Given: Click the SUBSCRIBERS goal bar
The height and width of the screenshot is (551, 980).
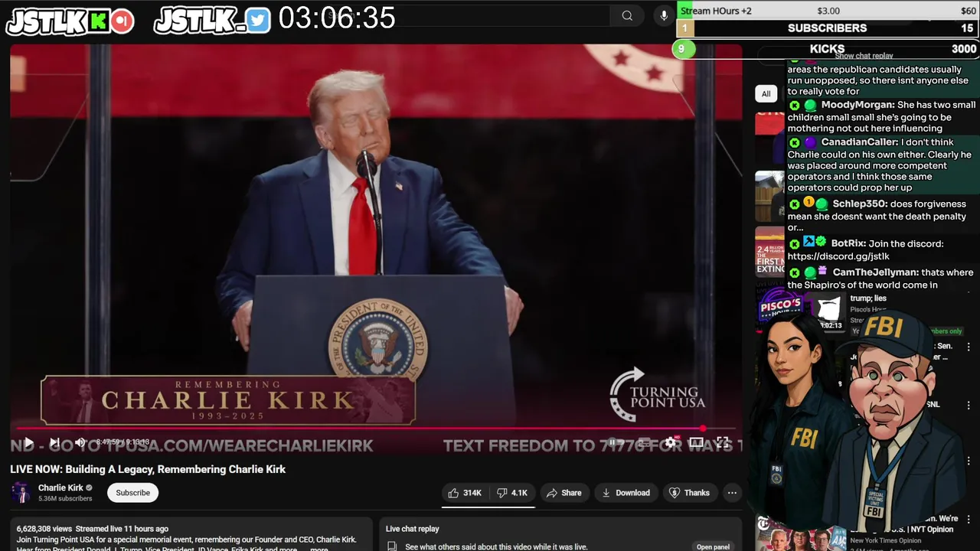Looking at the screenshot, I should pyautogui.click(x=827, y=28).
